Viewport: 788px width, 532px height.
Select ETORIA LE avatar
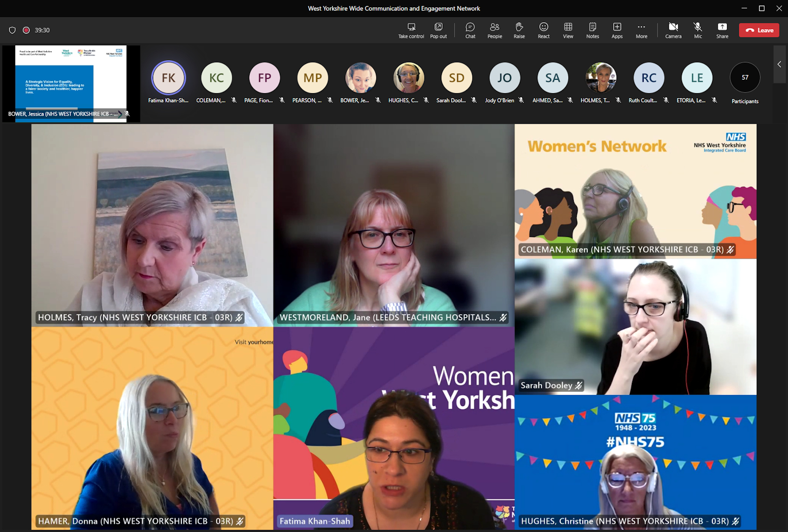697,77
